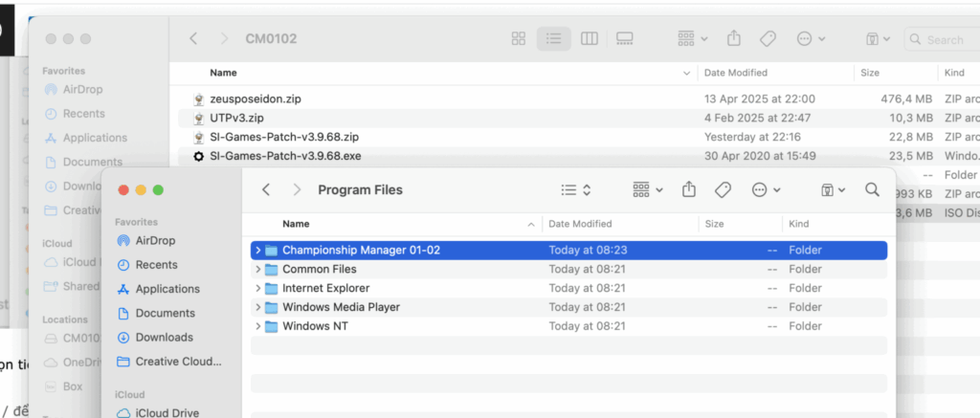This screenshot has width=980, height=418.
Task: Click the tag icon in CM0102 toolbar
Action: click(768, 39)
